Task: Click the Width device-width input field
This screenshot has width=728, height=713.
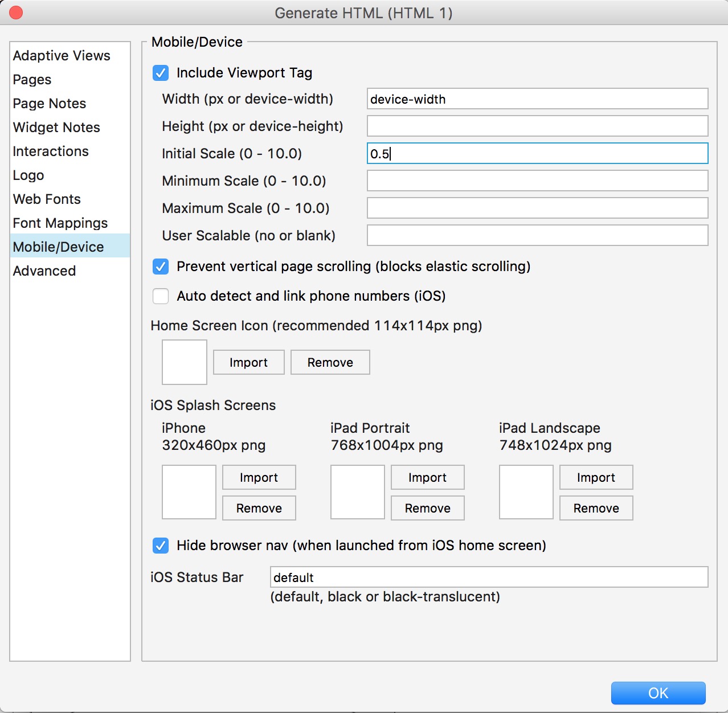Action: (x=537, y=99)
